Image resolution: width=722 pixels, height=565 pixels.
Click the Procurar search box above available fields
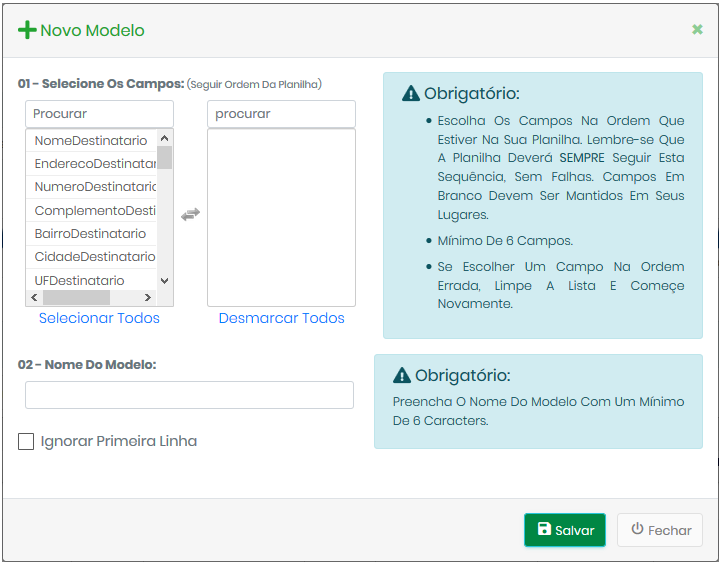(99, 114)
